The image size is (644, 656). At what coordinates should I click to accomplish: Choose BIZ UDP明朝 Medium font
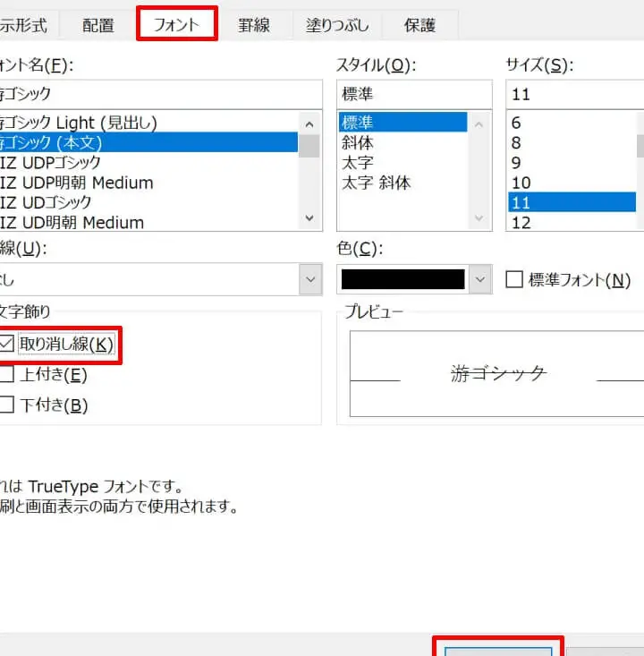148,183
